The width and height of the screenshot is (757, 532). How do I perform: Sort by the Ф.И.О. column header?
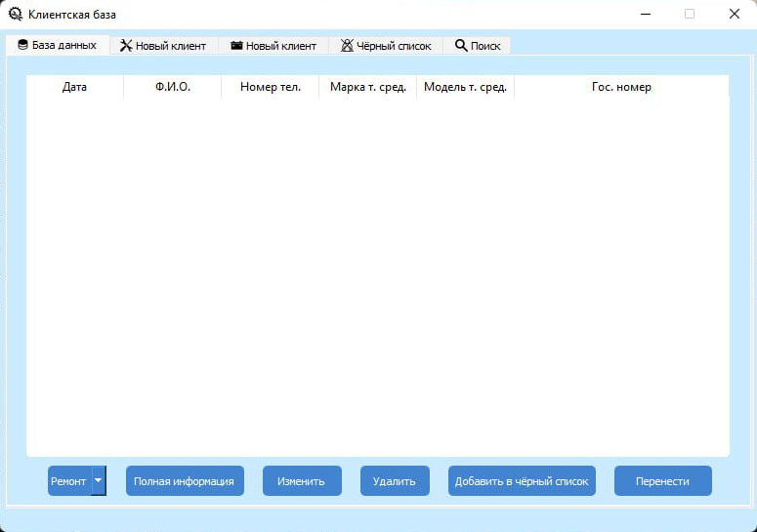tap(173, 87)
